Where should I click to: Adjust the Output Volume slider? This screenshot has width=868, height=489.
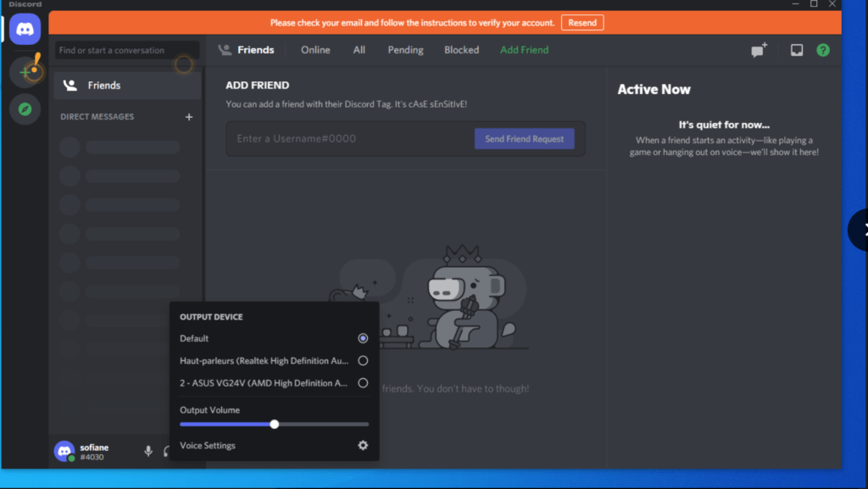tap(274, 424)
